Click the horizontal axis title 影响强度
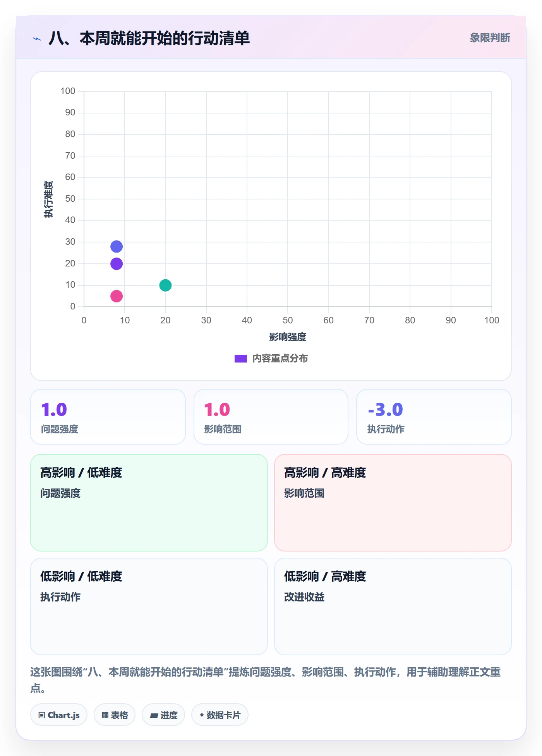This screenshot has height=756, width=542. 288,337
